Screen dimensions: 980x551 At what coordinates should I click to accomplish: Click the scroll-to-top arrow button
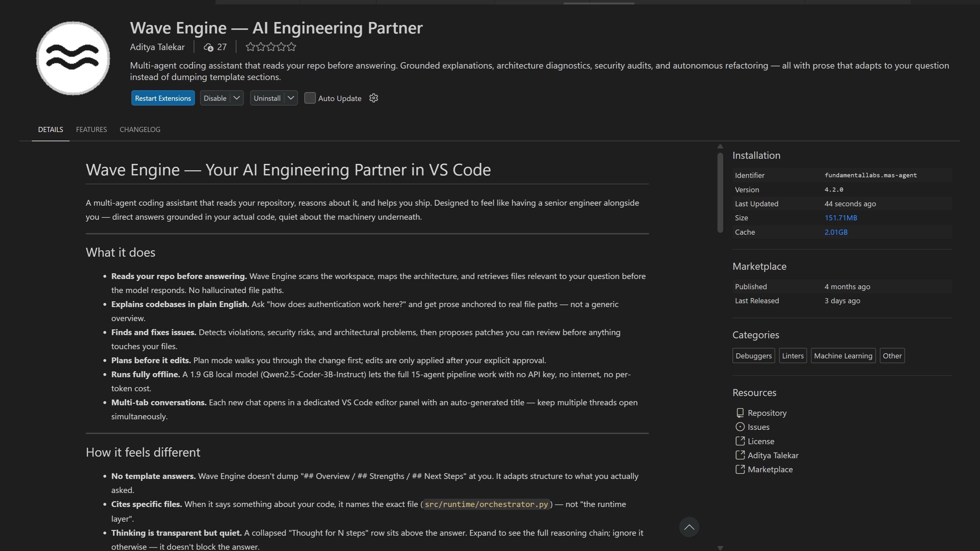(689, 527)
